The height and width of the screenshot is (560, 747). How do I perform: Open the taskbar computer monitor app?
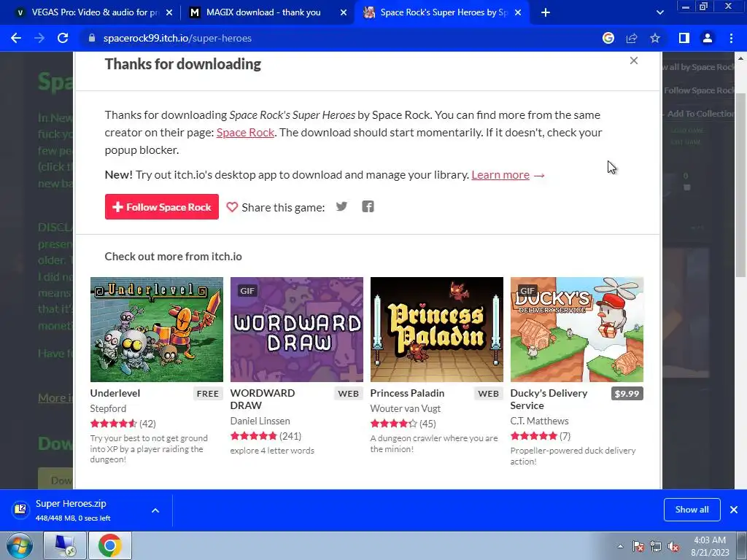(x=65, y=545)
